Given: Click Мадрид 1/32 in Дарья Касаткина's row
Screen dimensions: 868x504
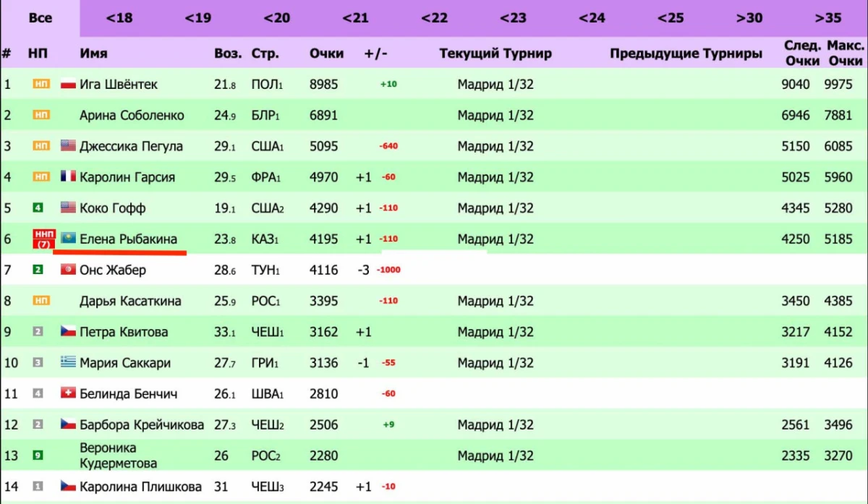Looking at the screenshot, I should [x=495, y=301].
